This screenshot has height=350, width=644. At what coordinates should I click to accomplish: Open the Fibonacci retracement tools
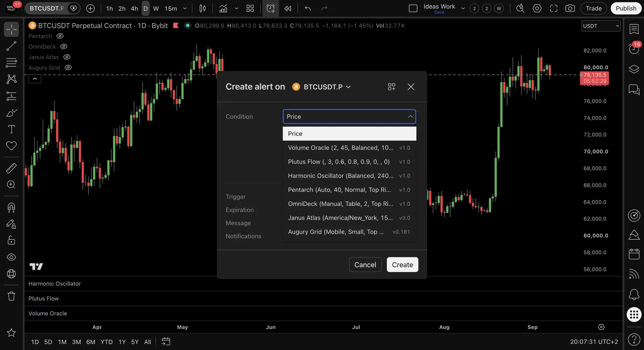coord(11,62)
